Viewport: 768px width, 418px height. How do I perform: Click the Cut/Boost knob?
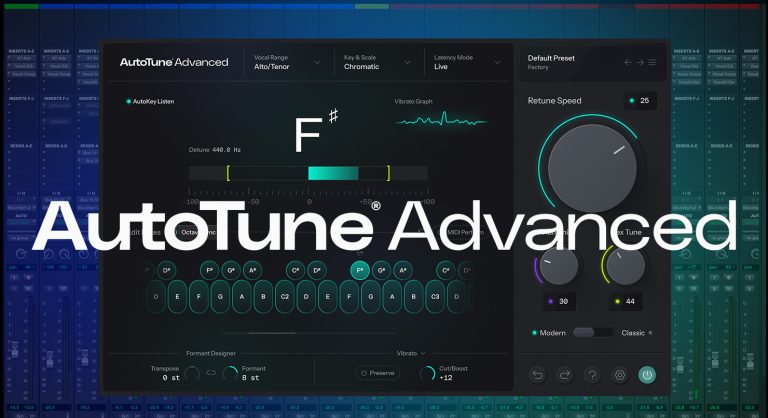[428, 373]
